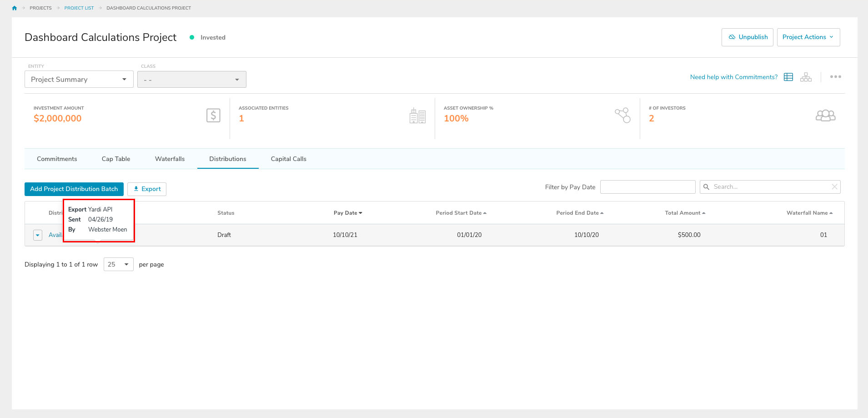Click Add Project Distribution Batch
Image resolution: width=868 pixels, height=418 pixels.
[74, 189]
